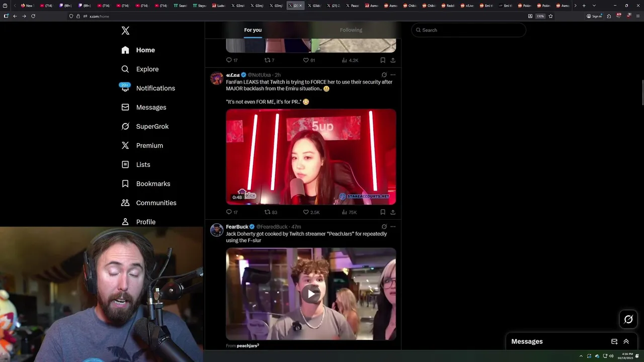Reply to the NotUlxa post
The width and height of the screenshot is (644, 362).
coord(232,212)
